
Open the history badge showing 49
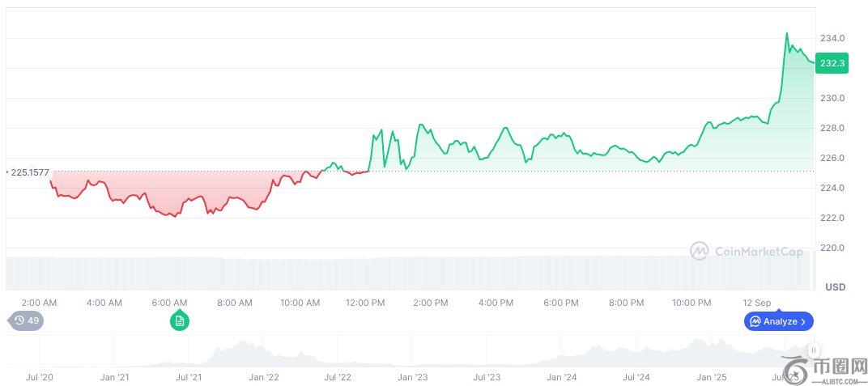click(x=27, y=320)
